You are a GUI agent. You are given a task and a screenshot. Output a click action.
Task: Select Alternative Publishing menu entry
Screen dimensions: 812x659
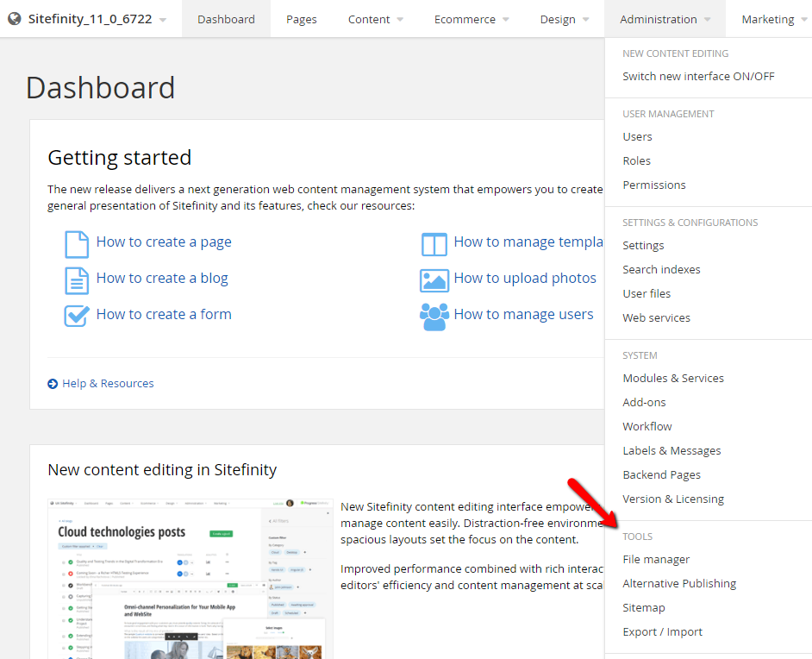[x=679, y=583]
